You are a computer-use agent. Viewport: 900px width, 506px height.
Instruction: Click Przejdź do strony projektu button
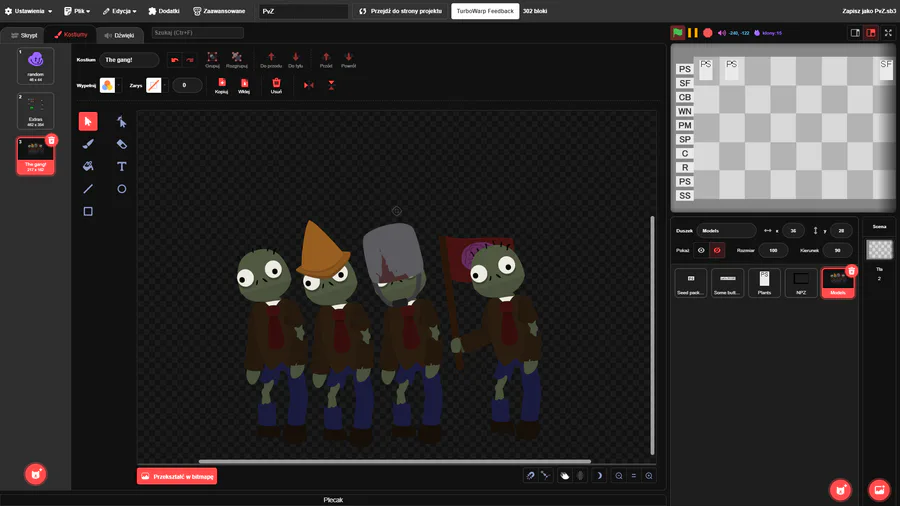click(401, 11)
